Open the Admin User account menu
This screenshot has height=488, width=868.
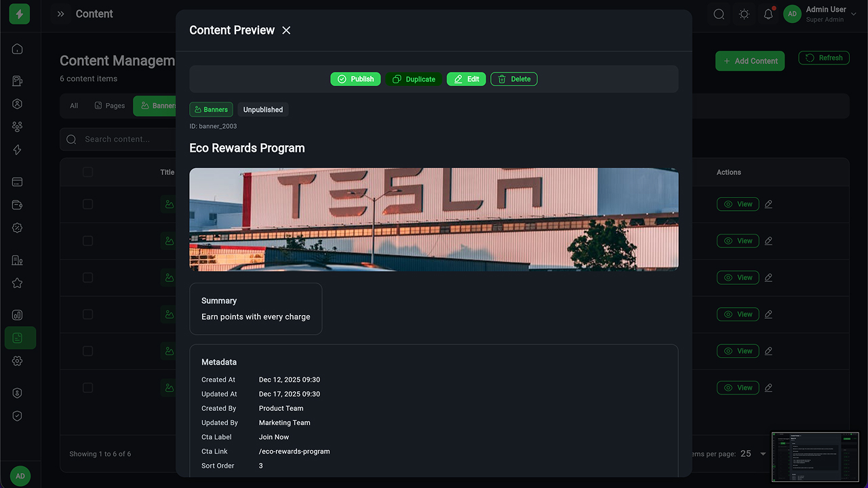click(x=815, y=14)
